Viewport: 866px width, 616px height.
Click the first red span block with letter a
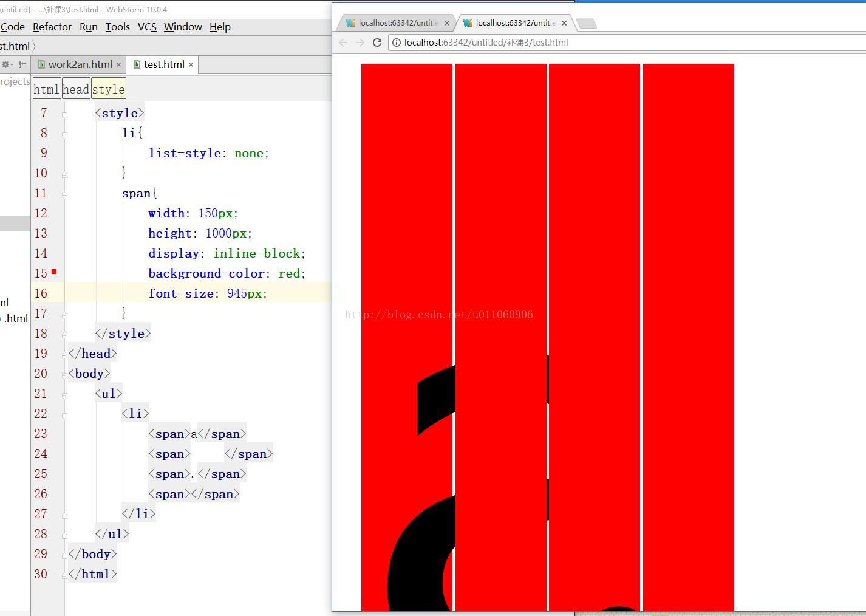coord(407,337)
